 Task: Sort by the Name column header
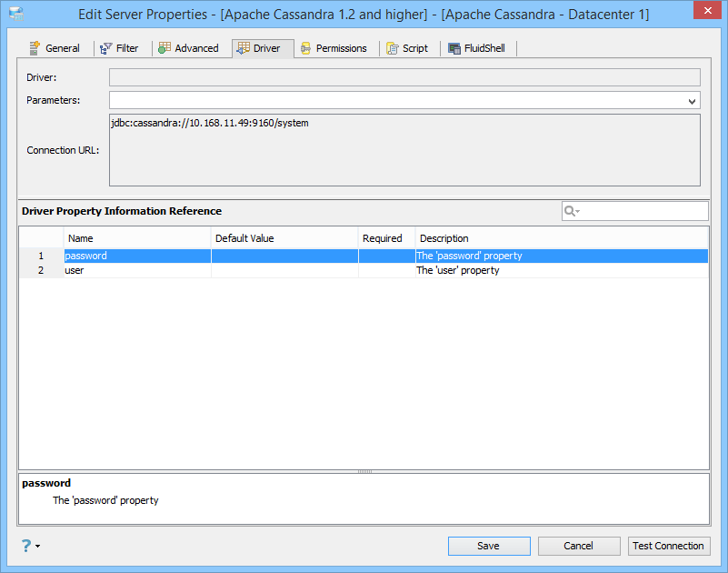coord(137,238)
